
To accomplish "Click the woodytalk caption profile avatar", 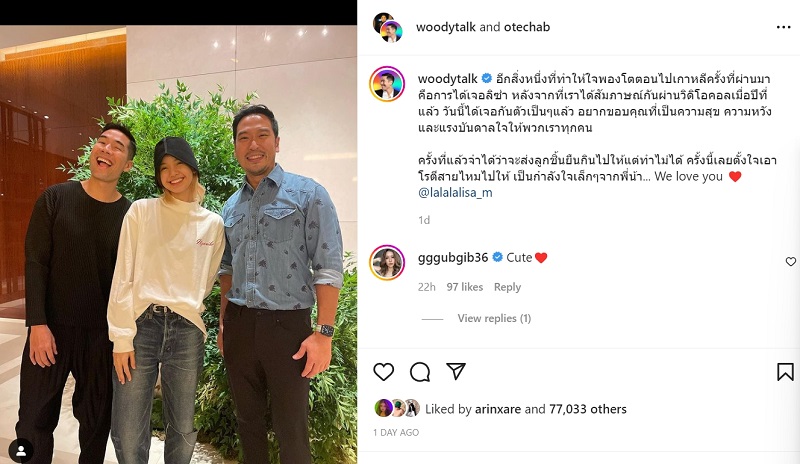I will [x=387, y=84].
